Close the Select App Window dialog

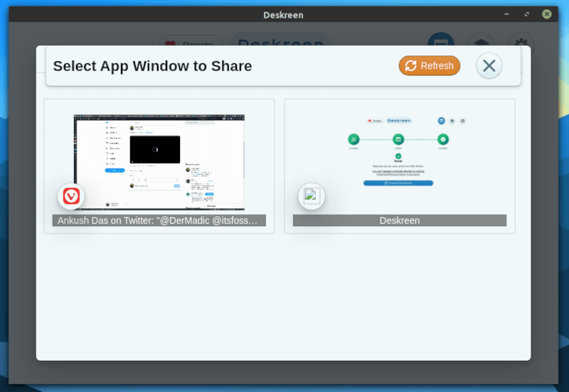(489, 66)
